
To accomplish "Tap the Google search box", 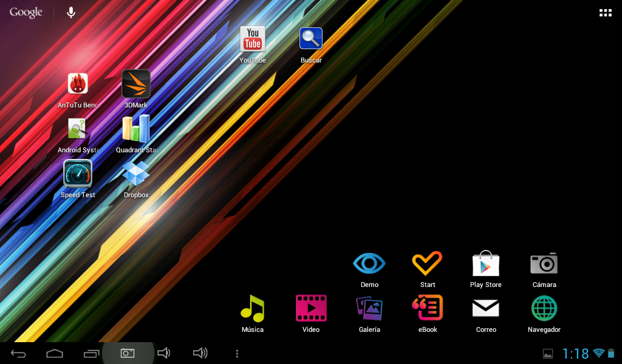I will tap(26, 12).
